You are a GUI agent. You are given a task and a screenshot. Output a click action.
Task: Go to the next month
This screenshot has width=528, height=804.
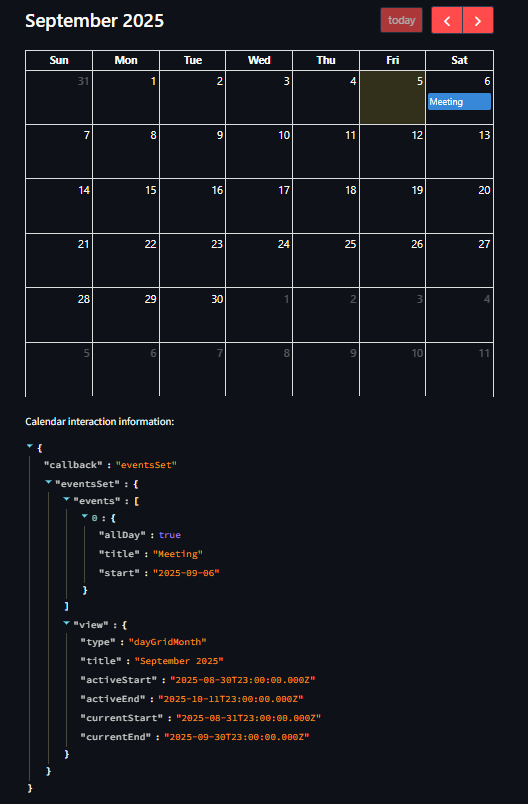[478, 21]
